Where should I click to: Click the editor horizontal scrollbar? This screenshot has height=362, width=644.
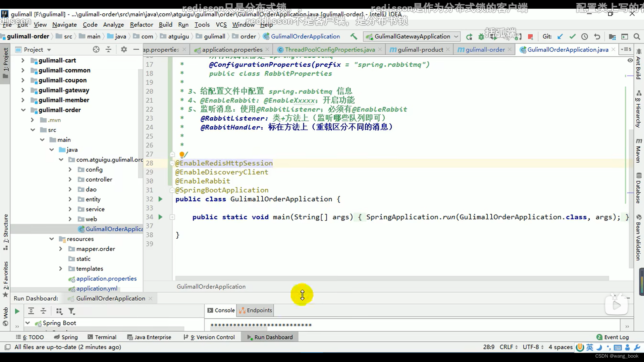coord(392,279)
